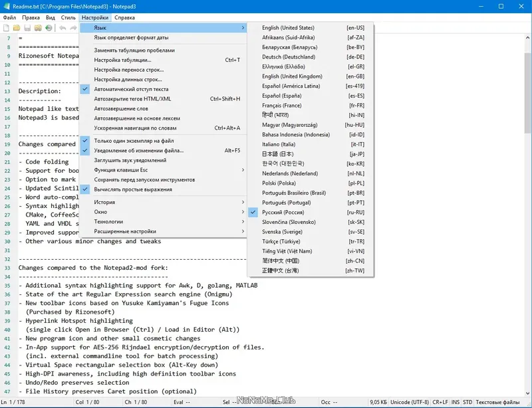This screenshot has height=408, width=532.
Task: Click the Notepad3 app icon in title bar
Action: point(6,6)
